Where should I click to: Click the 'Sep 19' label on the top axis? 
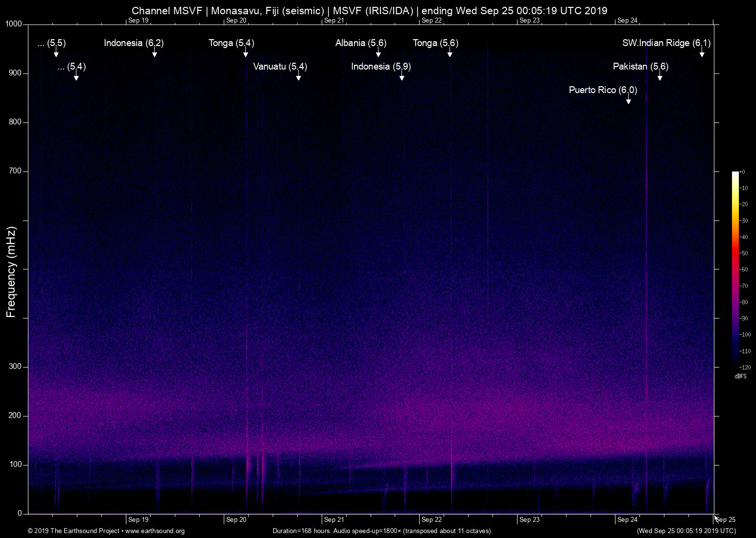coord(139,21)
